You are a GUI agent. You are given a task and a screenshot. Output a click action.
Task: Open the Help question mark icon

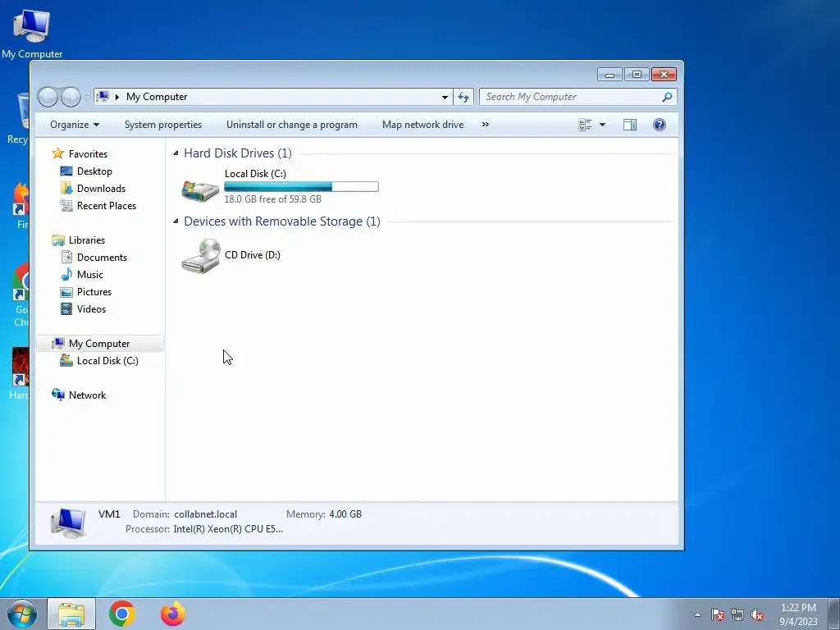pyautogui.click(x=660, y=125)
